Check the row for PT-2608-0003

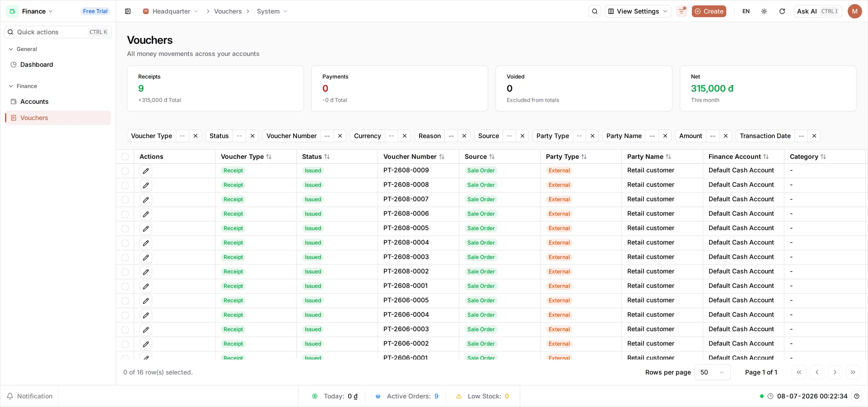pos(125,258)
